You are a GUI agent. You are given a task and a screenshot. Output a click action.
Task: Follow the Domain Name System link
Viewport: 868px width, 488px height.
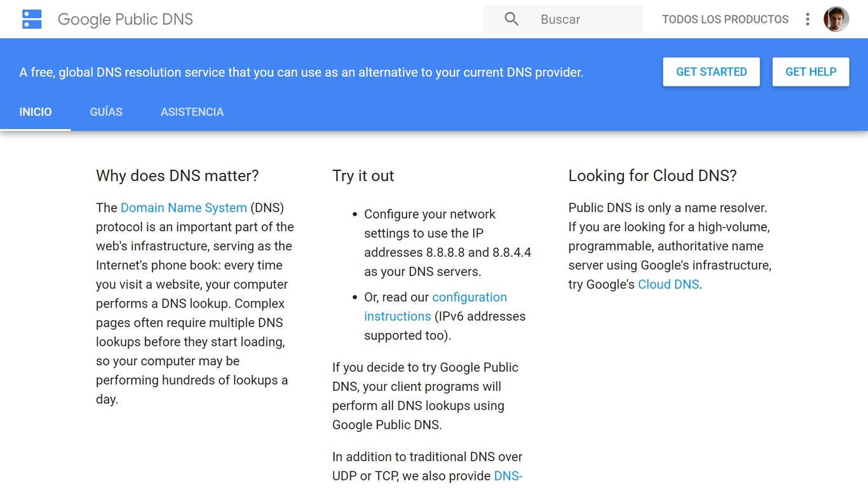click(184, 208)
